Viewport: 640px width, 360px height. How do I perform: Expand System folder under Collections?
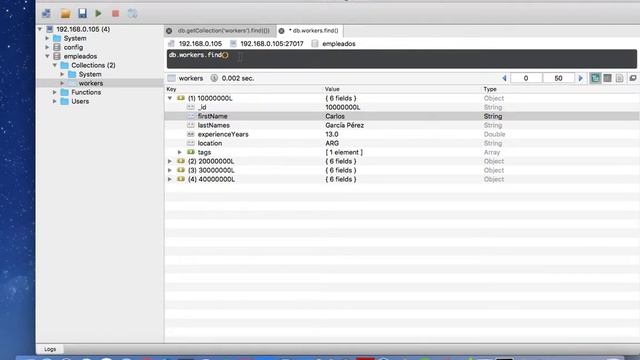[62, 74]
